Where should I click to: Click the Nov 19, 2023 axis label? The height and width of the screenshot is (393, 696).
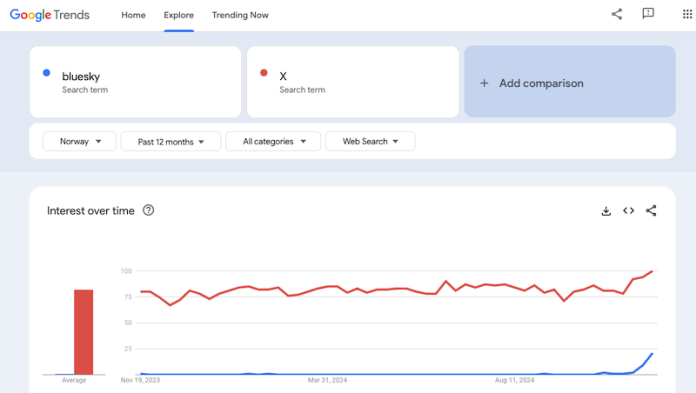(140, 380)
